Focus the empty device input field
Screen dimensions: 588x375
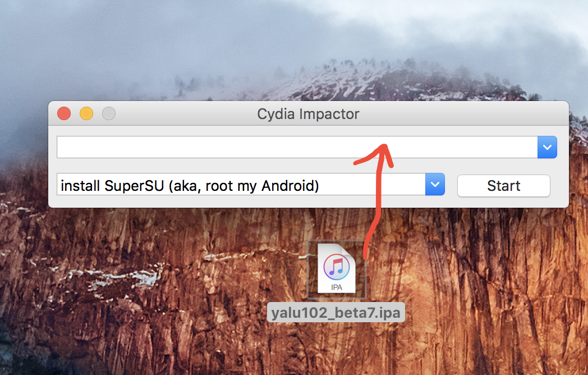coord(297,147)
